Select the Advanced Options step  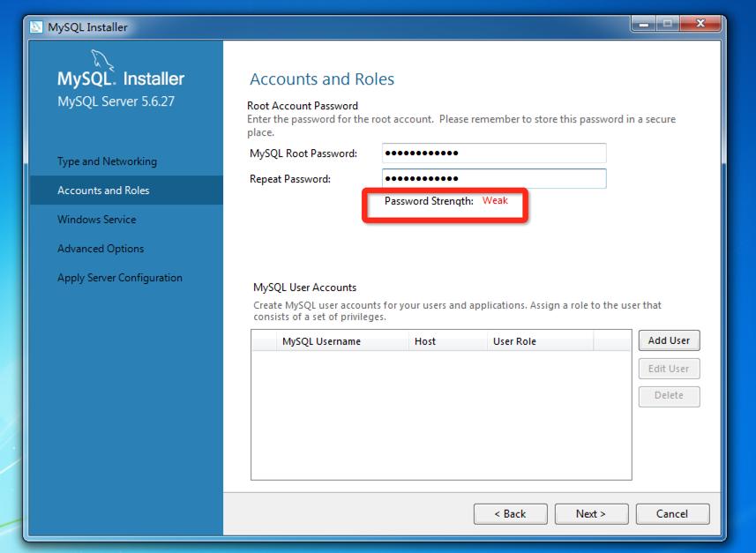pyautogui.click(x=99, y=248)
